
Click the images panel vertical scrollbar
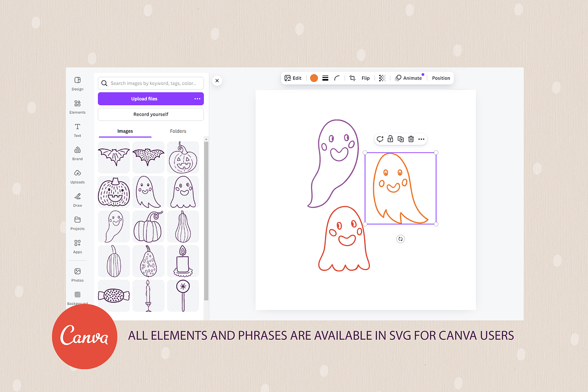tap(206, 220)
